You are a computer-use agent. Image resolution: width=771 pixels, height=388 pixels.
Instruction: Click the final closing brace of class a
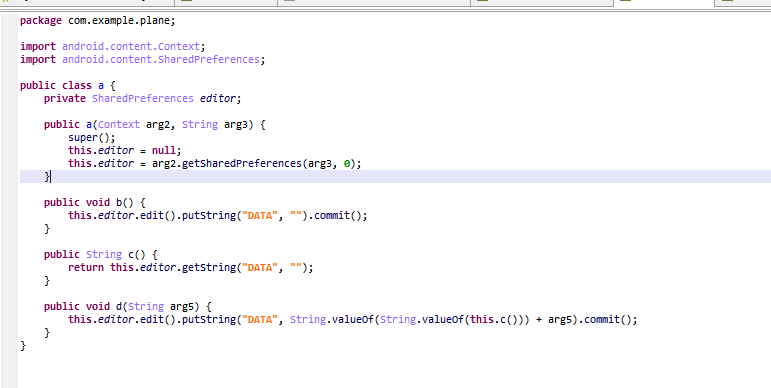click(23, 346)
